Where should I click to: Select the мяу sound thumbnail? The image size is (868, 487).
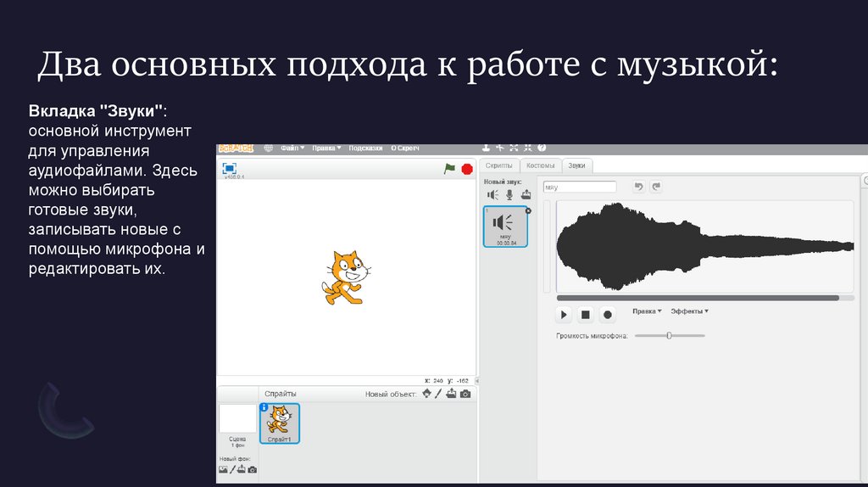click(x=505, y=227)
